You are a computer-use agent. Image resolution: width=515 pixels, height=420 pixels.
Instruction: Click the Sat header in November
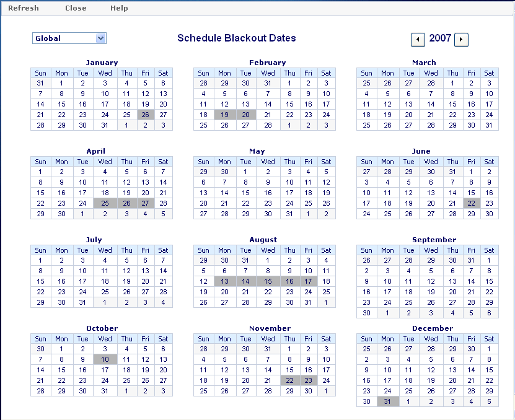pyautogui.click(x=326, y=339)
